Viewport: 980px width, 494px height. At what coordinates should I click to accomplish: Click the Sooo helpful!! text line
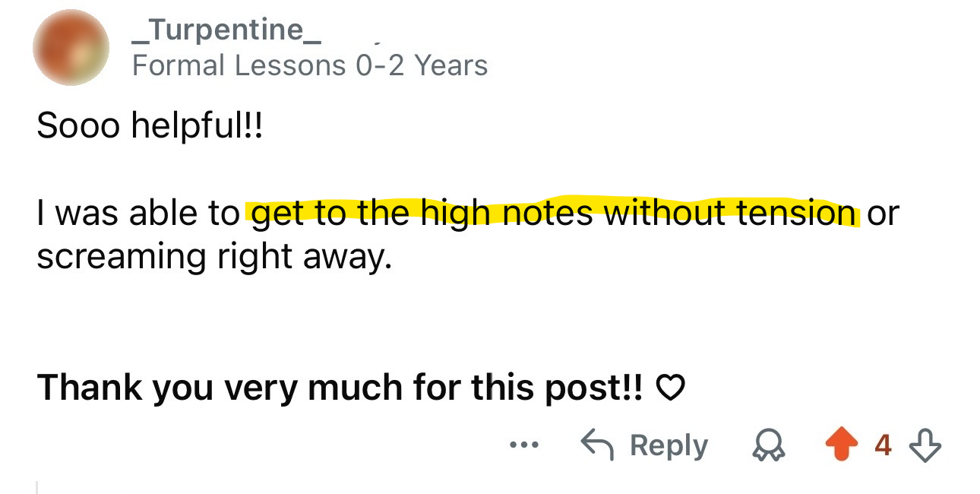coord(149,125)
